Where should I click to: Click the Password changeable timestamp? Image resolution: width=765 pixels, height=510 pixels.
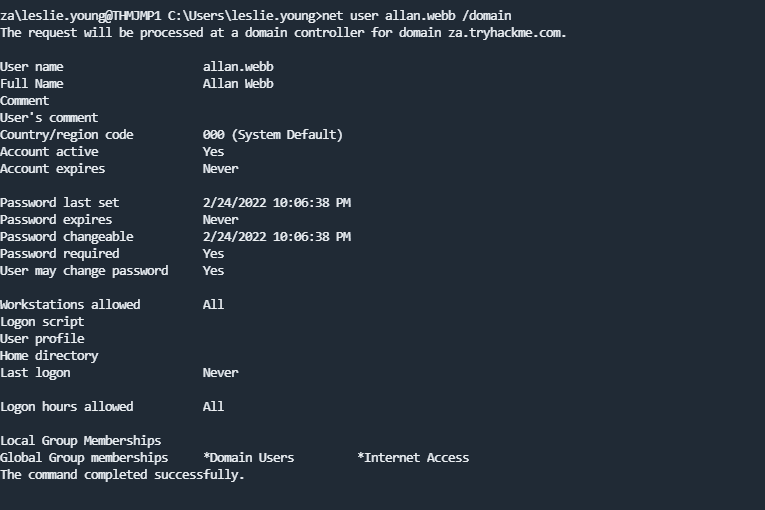tap(276, 237)
